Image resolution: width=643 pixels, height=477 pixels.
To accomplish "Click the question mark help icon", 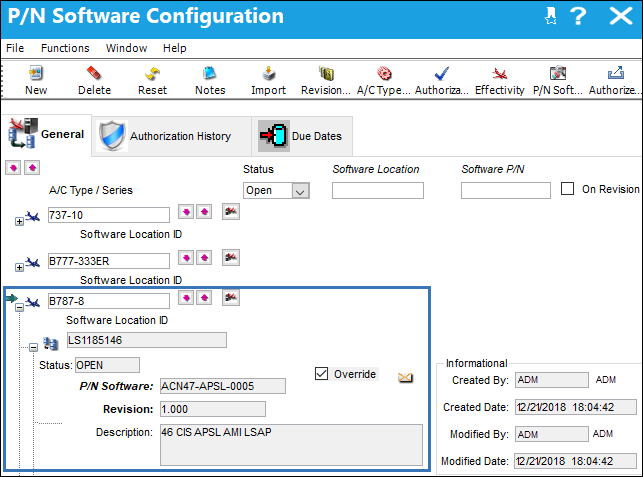I will coord(578,16).
